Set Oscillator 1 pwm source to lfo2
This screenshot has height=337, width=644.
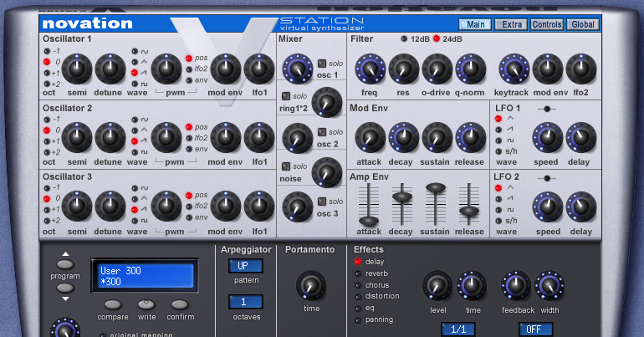[x=189, y=69]
